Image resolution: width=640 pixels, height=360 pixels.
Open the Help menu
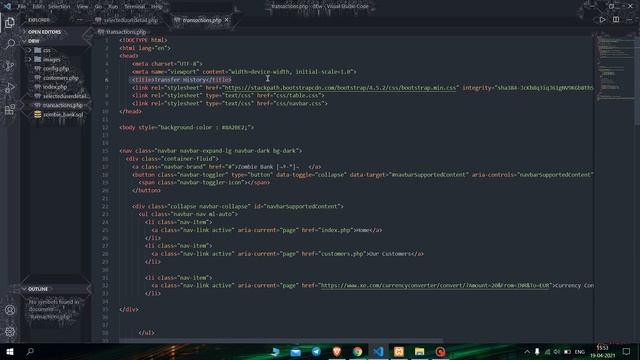coord(157,6)
